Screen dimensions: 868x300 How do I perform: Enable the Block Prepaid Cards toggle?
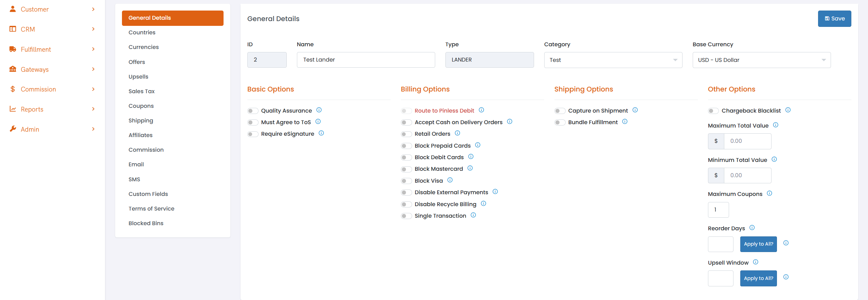tap(406, 146)
